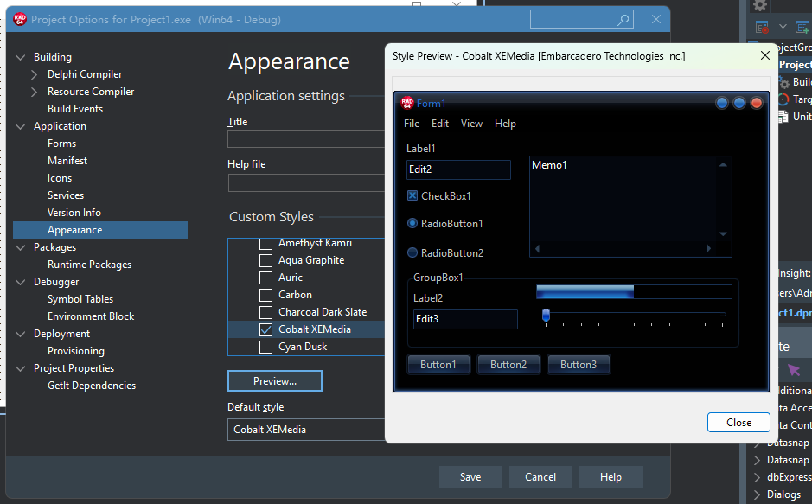The width and height of the screenshot is (812, 504).
Task: Check the Charcoal Dark Slate checkbox
Action: click(265, 313)
